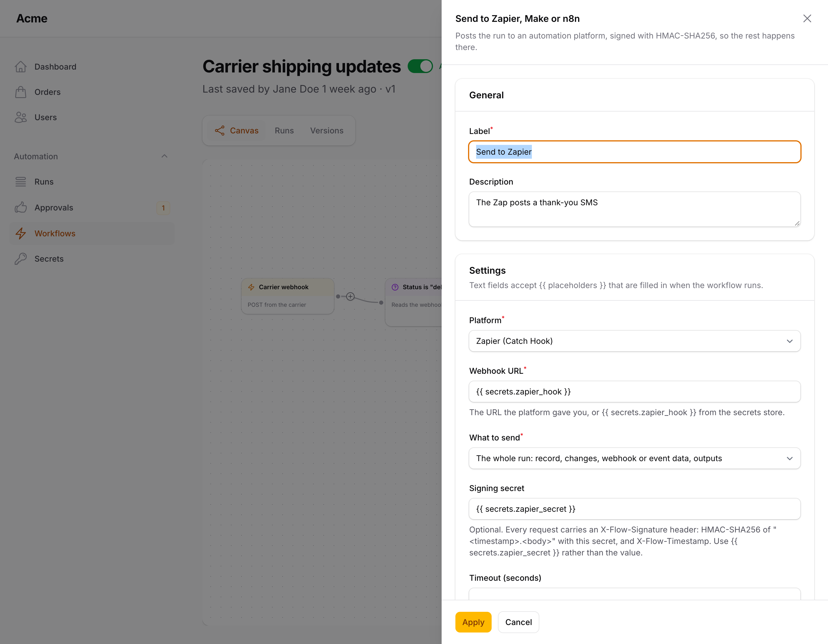Click the Approvals thumbs-up icon

[x=21, y=208]
